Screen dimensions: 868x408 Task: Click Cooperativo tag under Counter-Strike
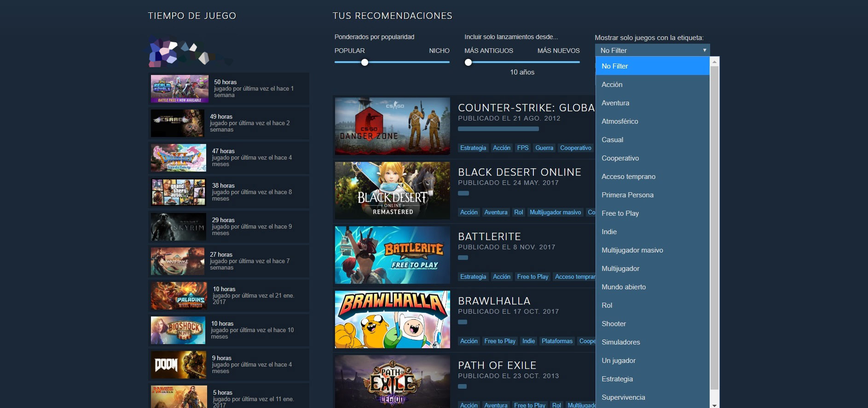[x=576, y=148]
